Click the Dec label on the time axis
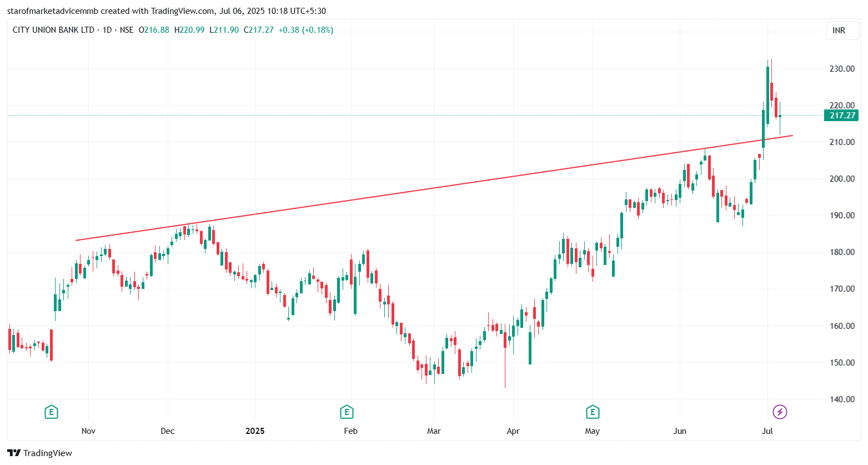The height and width of the screenshot is (465, 868). (167, 431)
